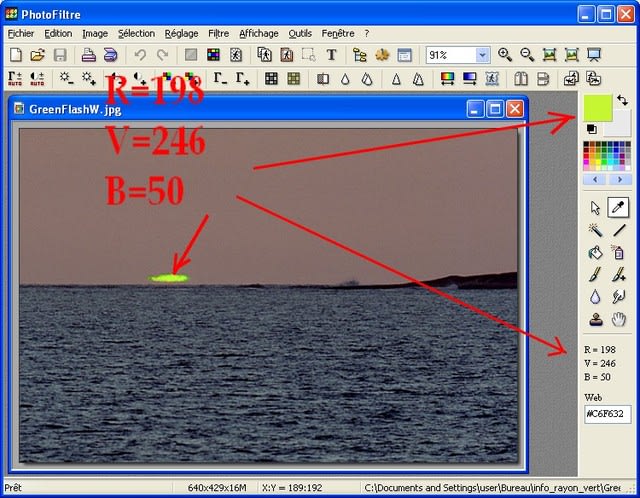Reset colors with small black-white squares icon
This screenshot has width=640, height=498.
tap(590, 129)
